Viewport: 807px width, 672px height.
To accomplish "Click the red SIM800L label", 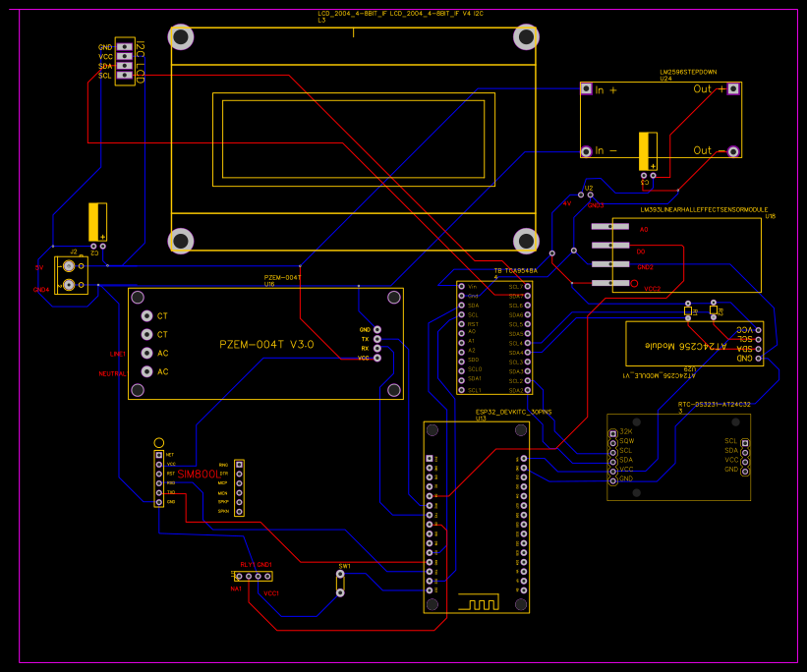I will (199, 474).
